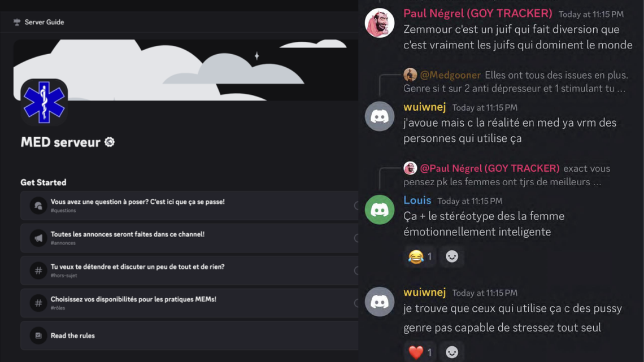Screen dimensions: 644x362
Task: Check the #annonces get-started task circle
Action: pyautogui.click(x=356, y=238)
